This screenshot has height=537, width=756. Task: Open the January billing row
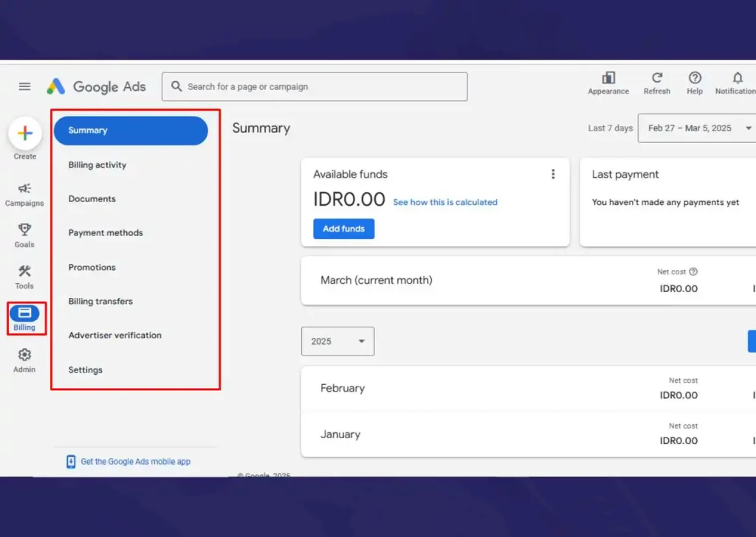coord(529,434)
